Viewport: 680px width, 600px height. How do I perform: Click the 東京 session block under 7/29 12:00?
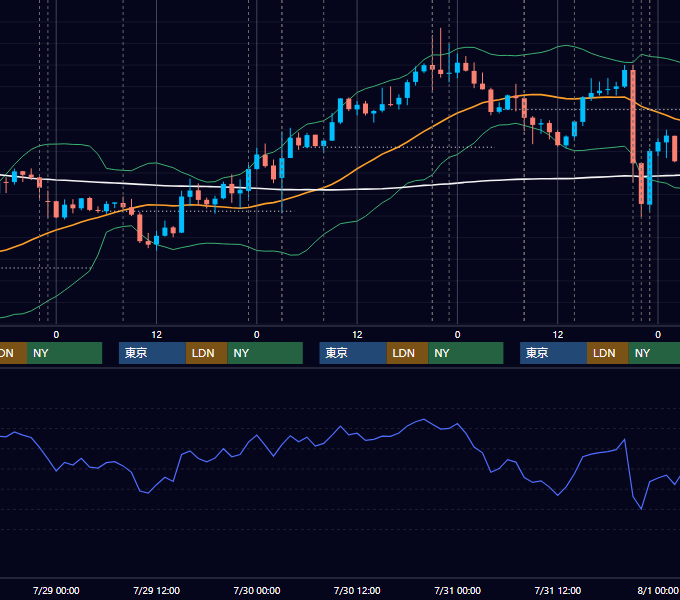[152, 353]
